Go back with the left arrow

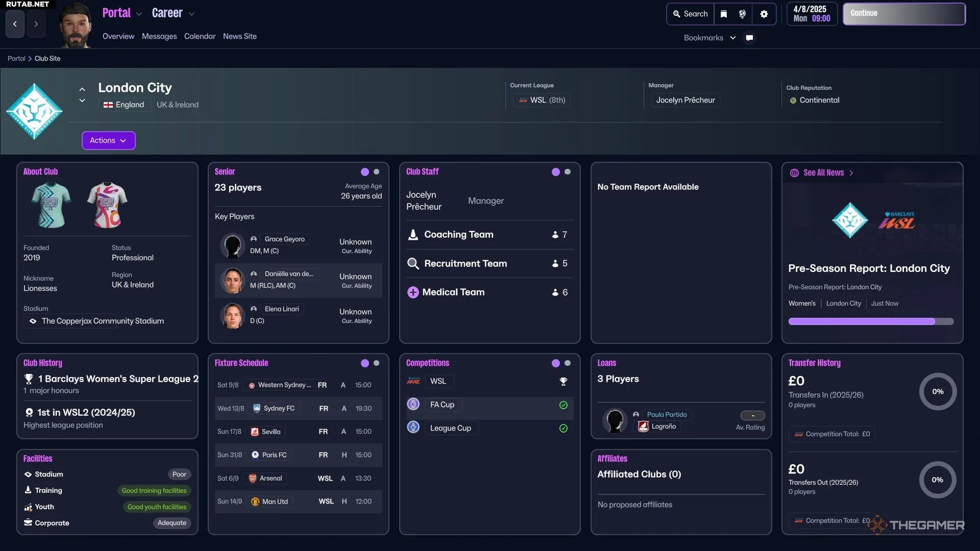click(x=15, y=24)
